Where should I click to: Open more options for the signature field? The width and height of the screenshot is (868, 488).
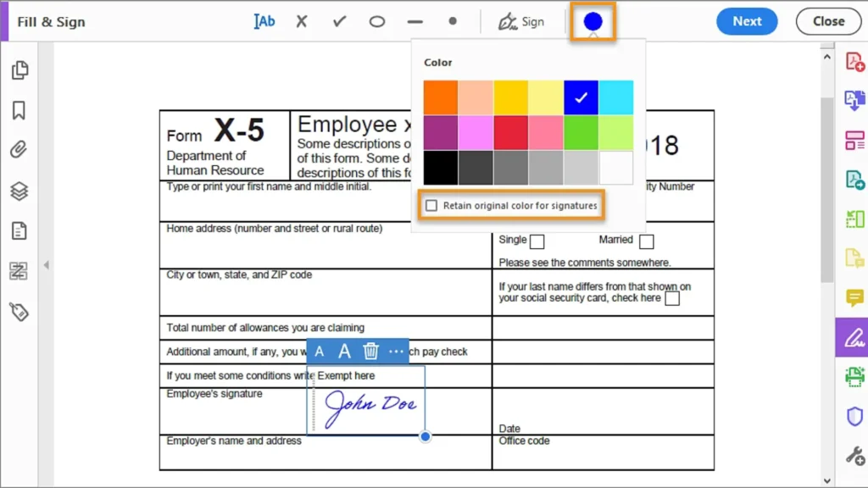[395, 351]
